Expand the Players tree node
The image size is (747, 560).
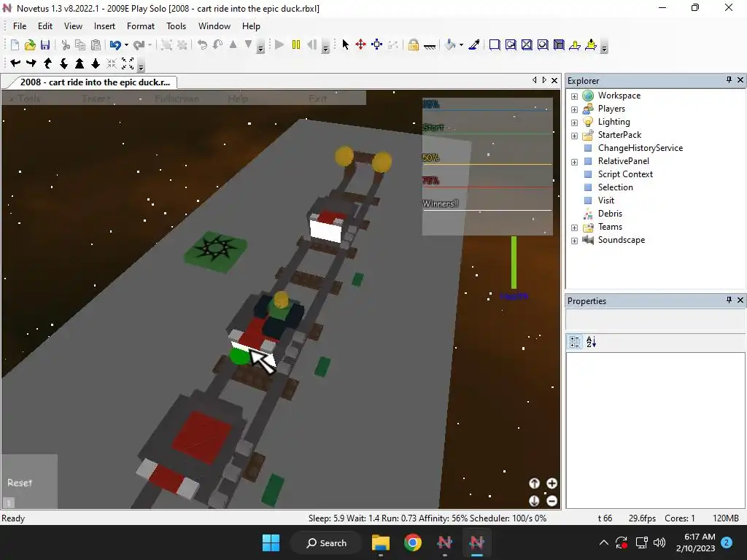(x=575, y=109)
